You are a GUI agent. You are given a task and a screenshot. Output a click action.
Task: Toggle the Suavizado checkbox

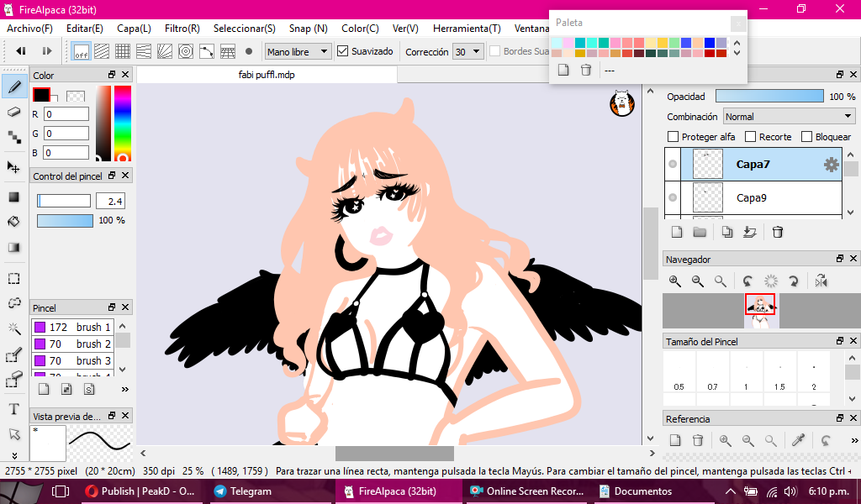343,51
